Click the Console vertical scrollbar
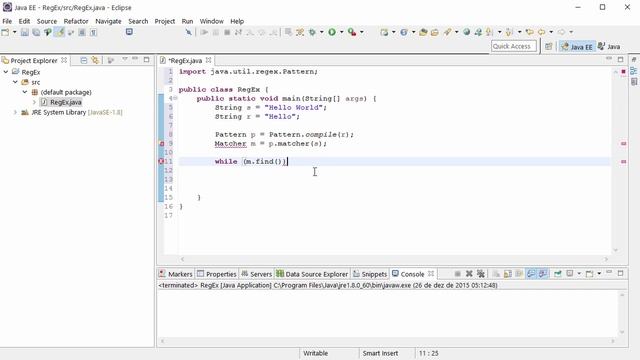The height and width of the screenshot is (360, 640). pyautogui.click(x=622, y=313)
